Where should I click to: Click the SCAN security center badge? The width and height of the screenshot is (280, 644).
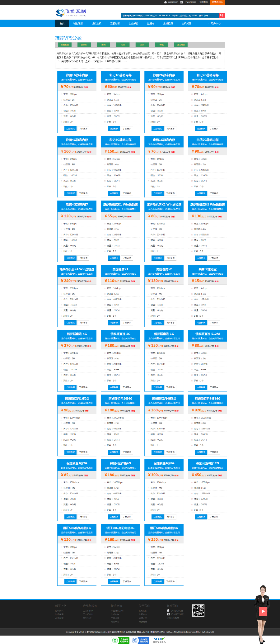point(160,640)
